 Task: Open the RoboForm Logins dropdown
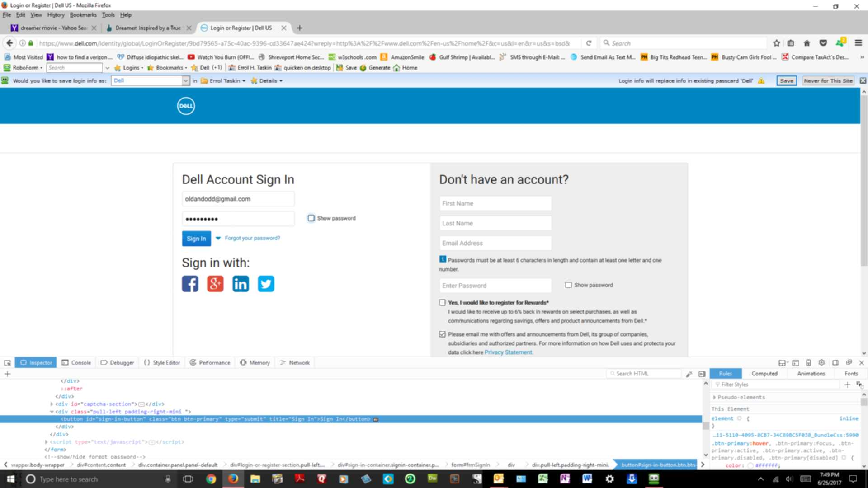coord(129,68)
